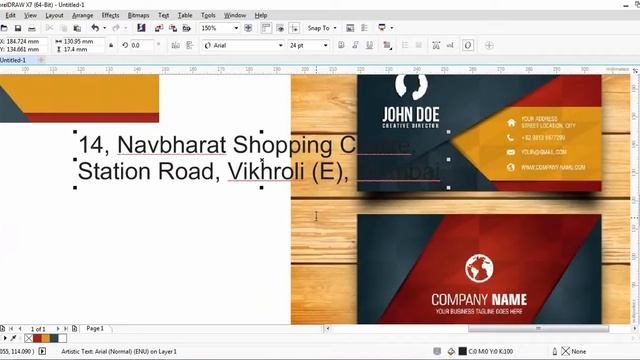The height and width of the screenshot is (360, 640).
Task: Toggle Underline text formatting
Action: pyautogui.click(x=369, y=45)
